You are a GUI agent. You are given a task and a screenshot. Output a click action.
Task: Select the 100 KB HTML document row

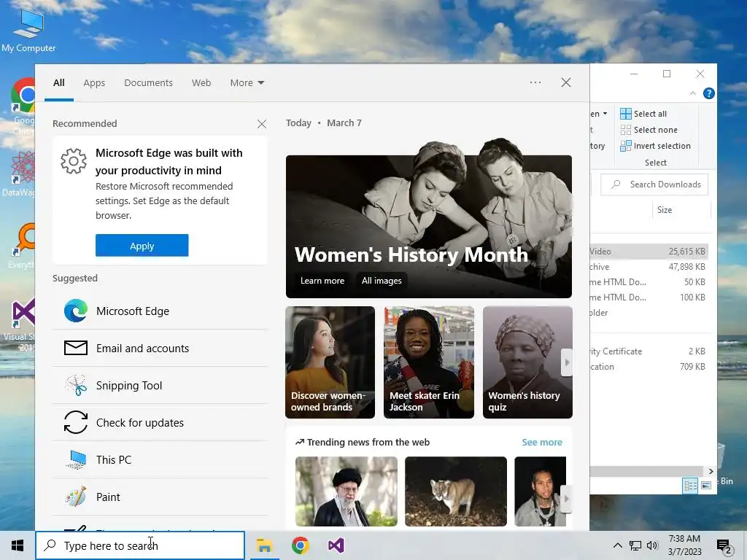point(649,297)
